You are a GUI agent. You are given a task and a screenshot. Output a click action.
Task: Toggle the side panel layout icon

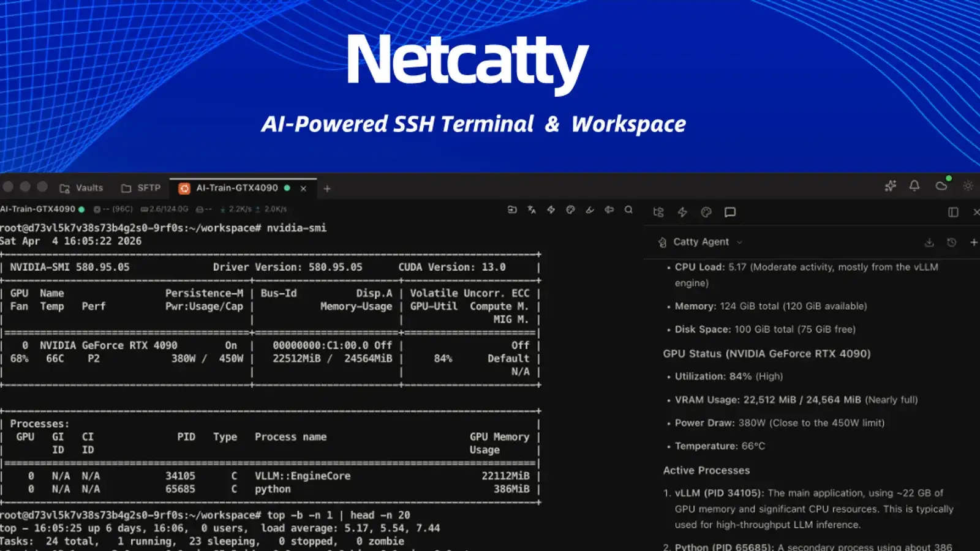[953, 212]
